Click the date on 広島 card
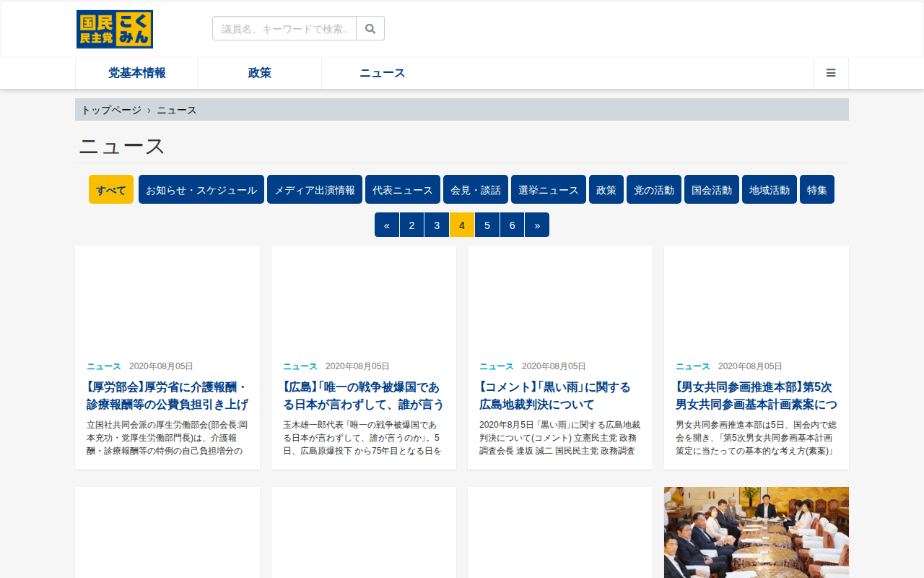 [357, 366]
